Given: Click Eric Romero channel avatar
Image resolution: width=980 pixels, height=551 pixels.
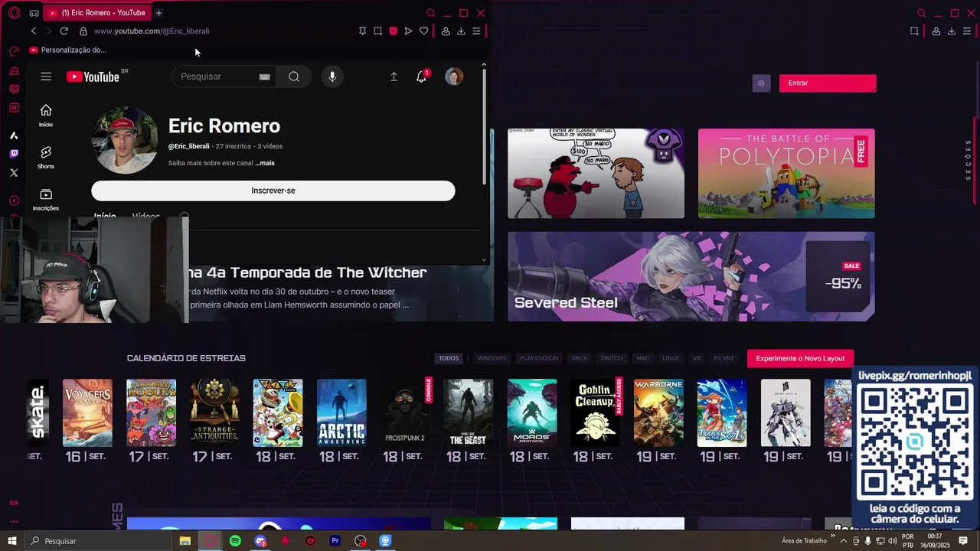Looking at the screenshot, I should [125, 140].
